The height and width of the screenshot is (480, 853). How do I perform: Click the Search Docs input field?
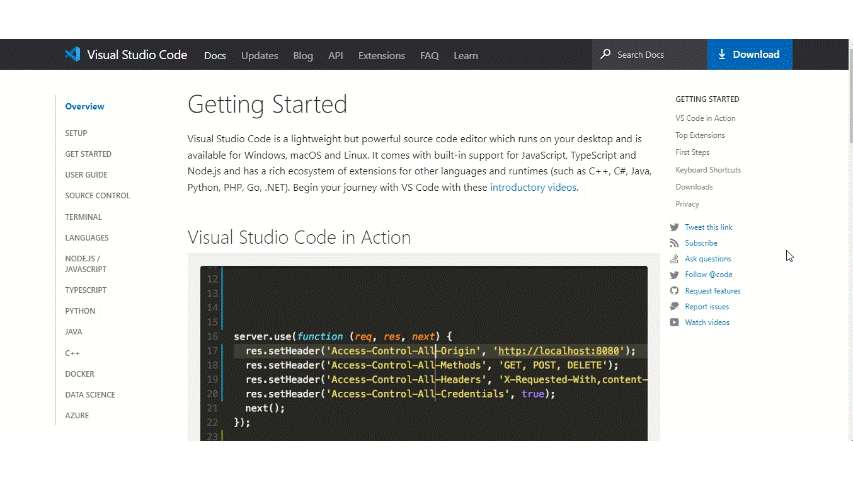click(650, 54)
